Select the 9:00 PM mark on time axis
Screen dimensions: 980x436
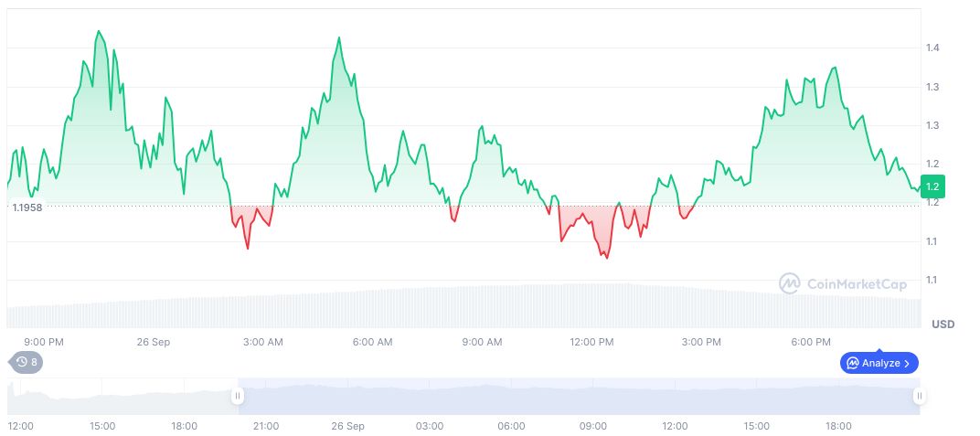43,343
